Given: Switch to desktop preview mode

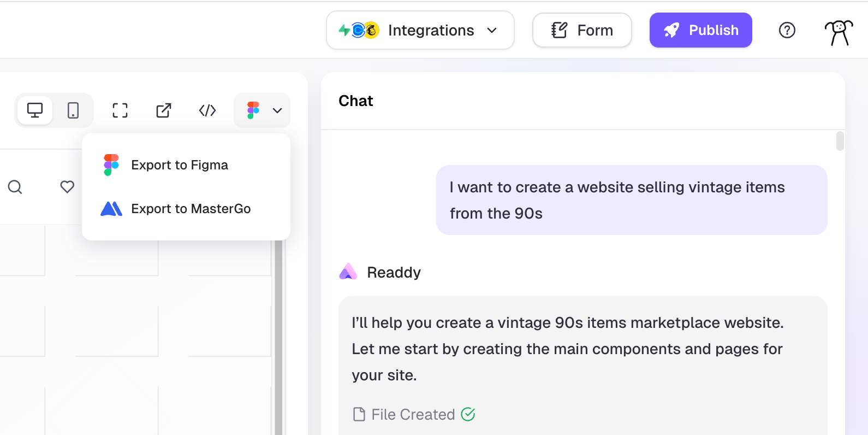Looking at the screenshot, I should 35,110.
